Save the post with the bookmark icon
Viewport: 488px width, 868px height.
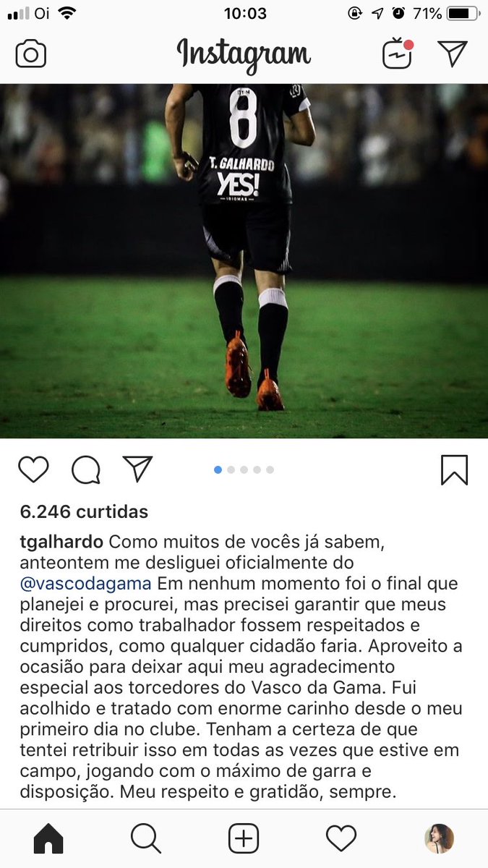click(455, 470)
